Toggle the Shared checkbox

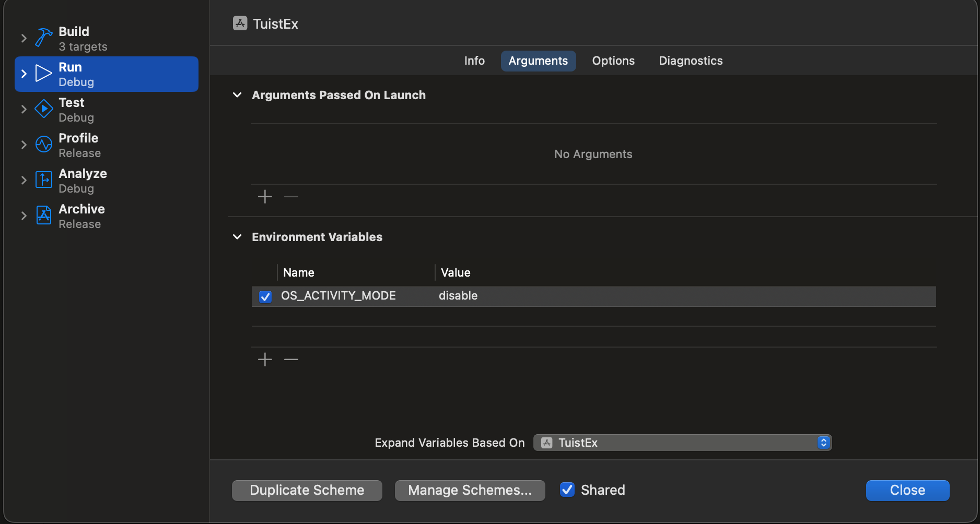567,490
